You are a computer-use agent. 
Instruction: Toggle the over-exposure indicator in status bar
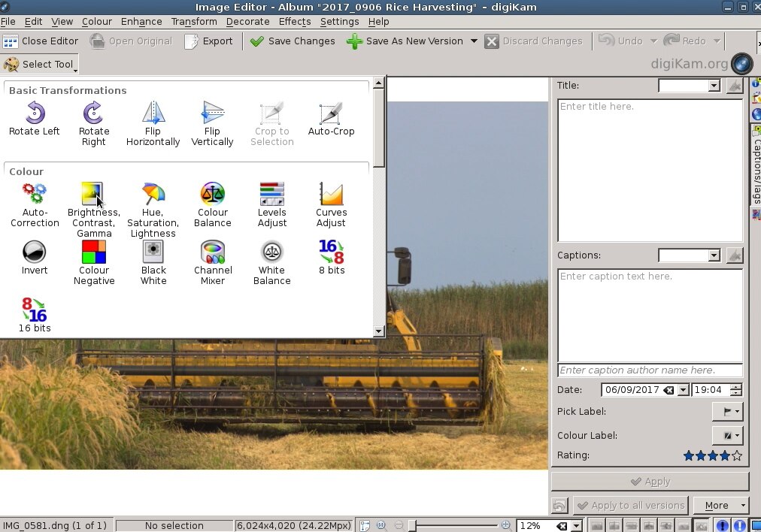click(x=741, y=525)
